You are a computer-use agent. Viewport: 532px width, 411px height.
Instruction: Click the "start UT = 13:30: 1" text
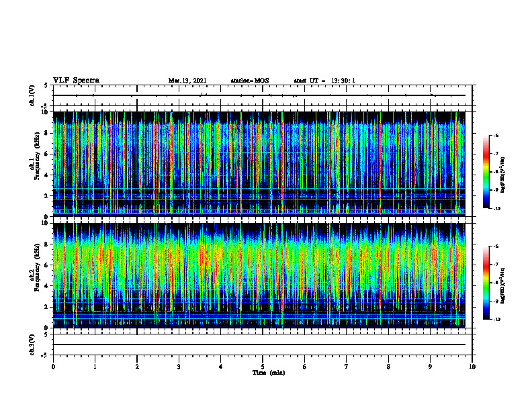point(324,81)
